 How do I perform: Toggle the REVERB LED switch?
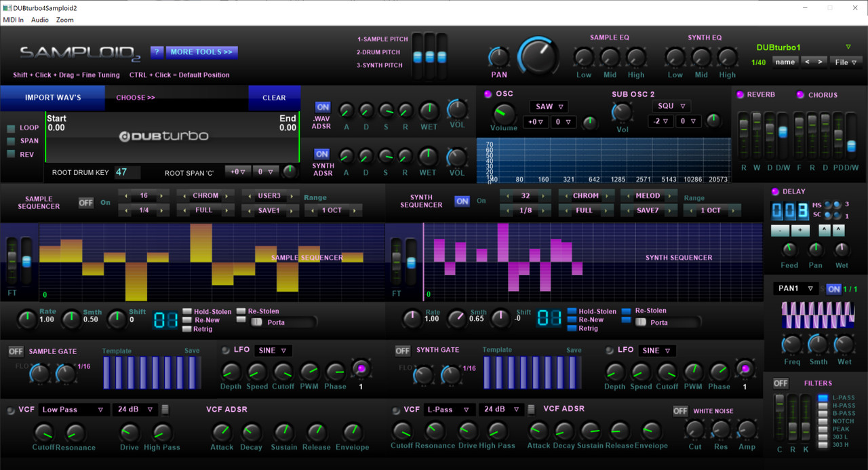741,95
